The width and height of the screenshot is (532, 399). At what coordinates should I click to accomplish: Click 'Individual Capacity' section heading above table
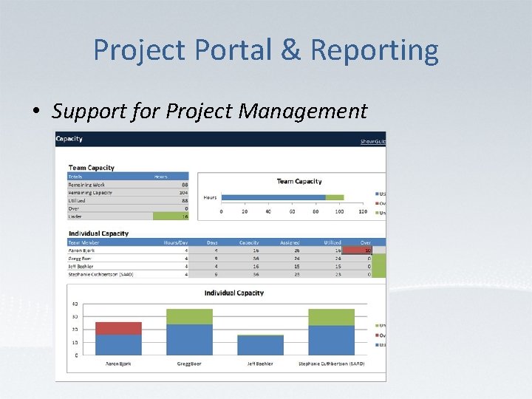[99, 233]
